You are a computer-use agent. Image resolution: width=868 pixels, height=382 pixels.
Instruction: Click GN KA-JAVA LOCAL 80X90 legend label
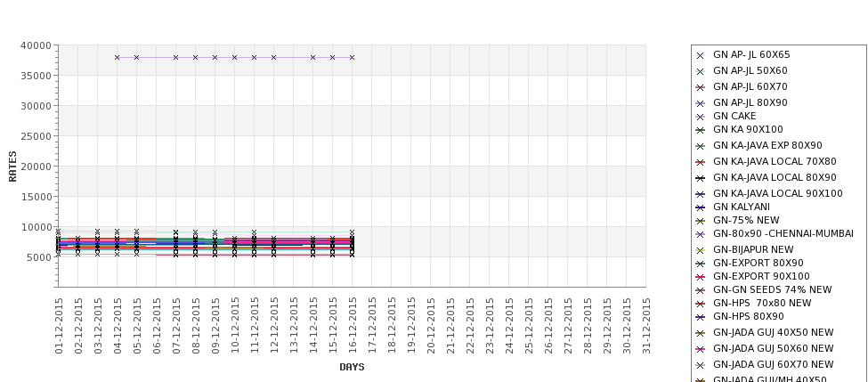[775, 178]
